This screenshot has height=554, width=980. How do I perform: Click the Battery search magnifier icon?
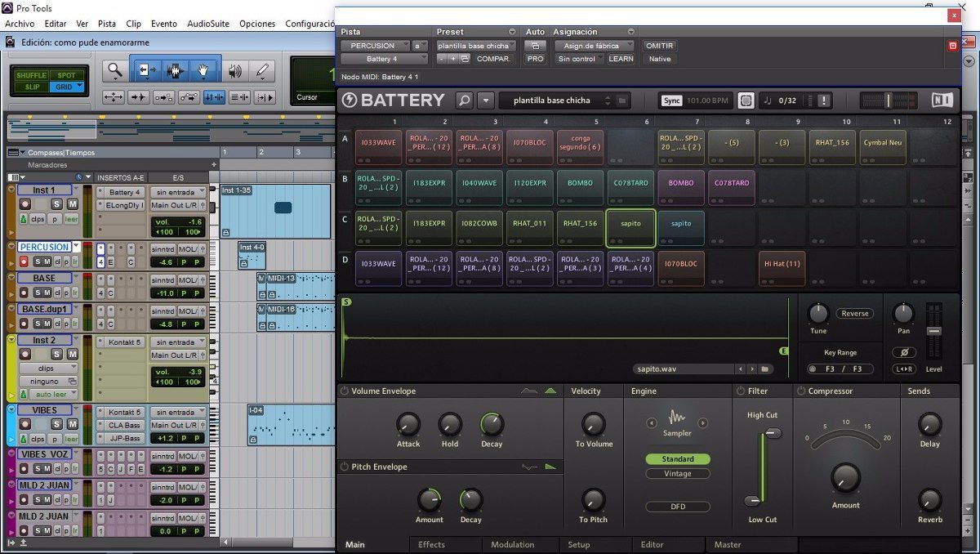click(x=464, y=101)
